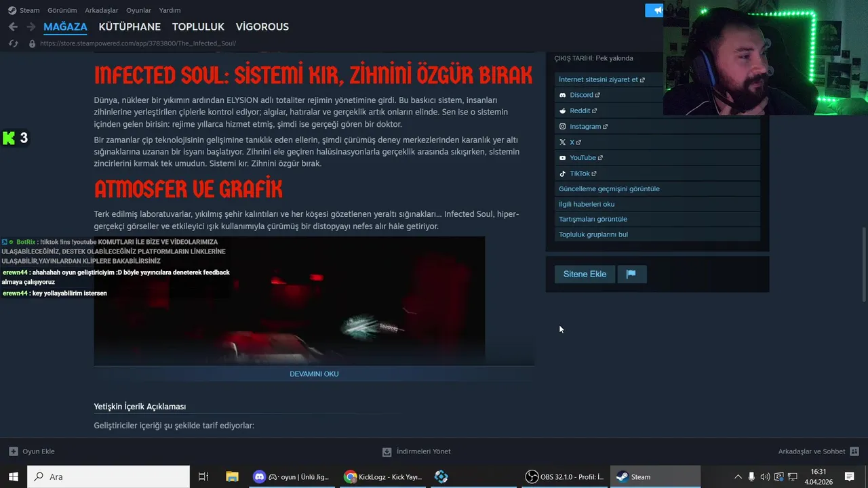Viewport: 868px width, 488px height.
Task: Expand description with DEVAMINI OKU
Action: coord(314,374)
